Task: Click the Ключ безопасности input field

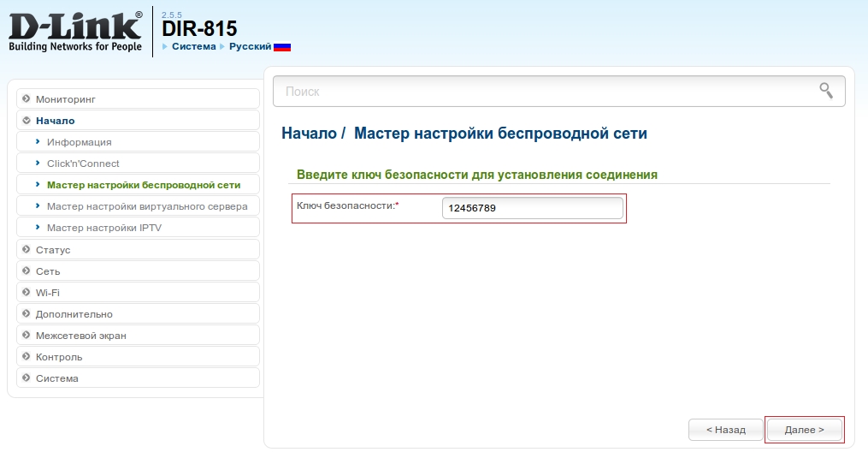Action: tap(532, 208)
